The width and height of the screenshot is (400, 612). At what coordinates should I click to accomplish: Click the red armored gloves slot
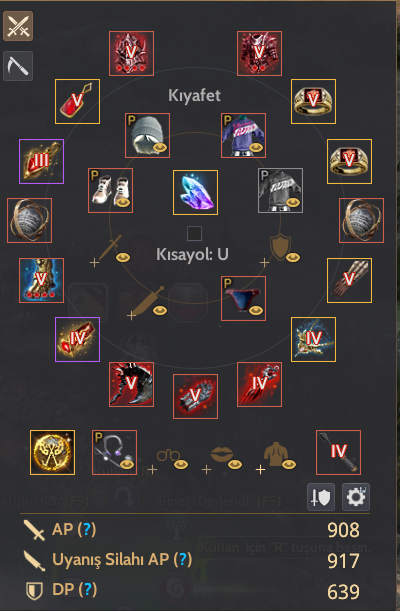196,397
